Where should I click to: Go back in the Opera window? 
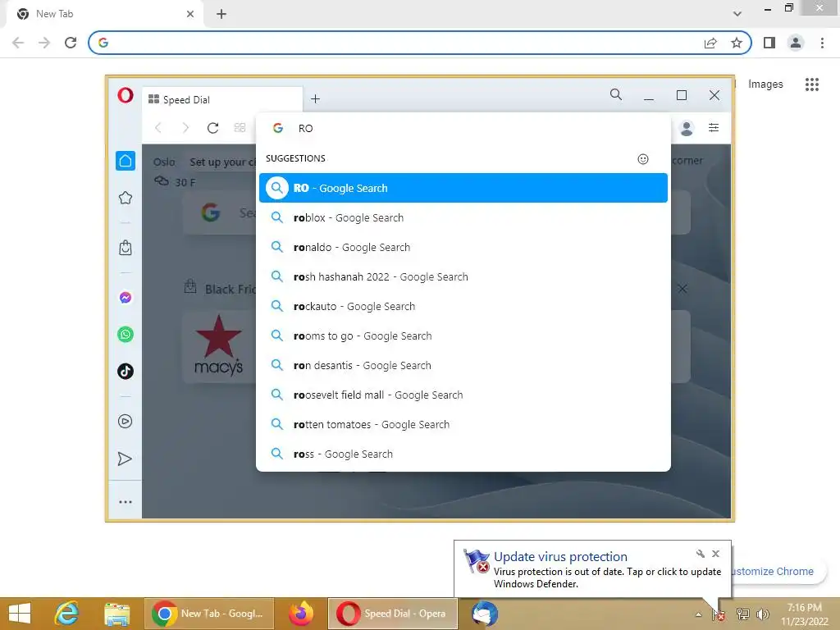tap(158, 127)
